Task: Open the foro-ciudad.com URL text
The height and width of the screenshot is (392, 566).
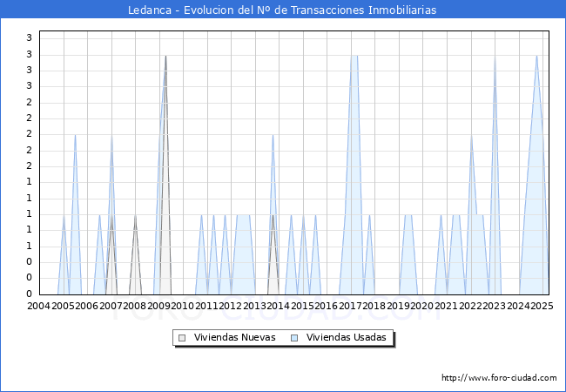Action: [x=499, y=378]
